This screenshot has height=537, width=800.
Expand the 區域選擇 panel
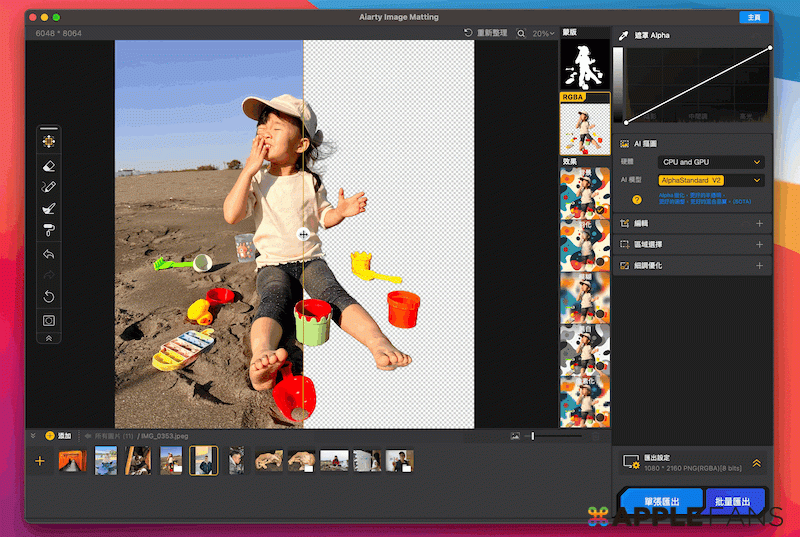759,245
